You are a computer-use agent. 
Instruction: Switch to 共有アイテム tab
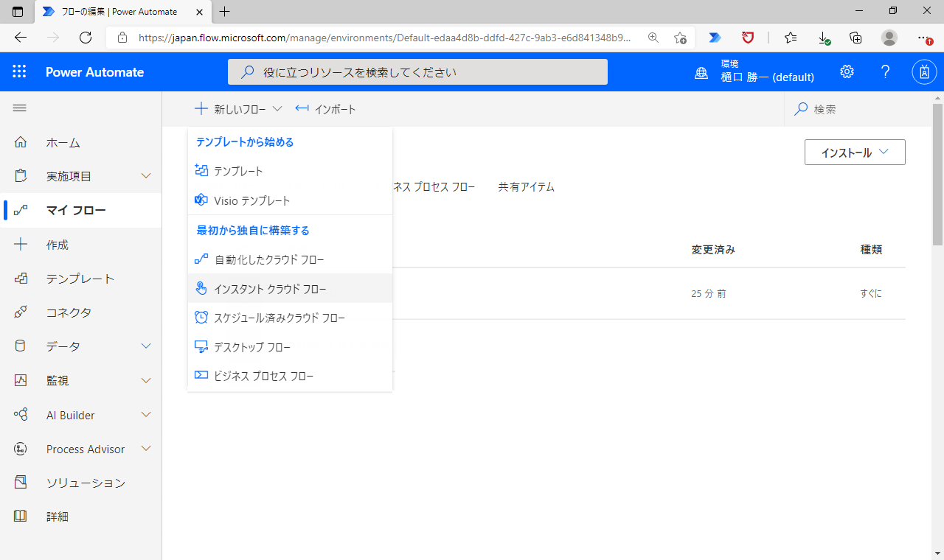click(x=526, y=187)
